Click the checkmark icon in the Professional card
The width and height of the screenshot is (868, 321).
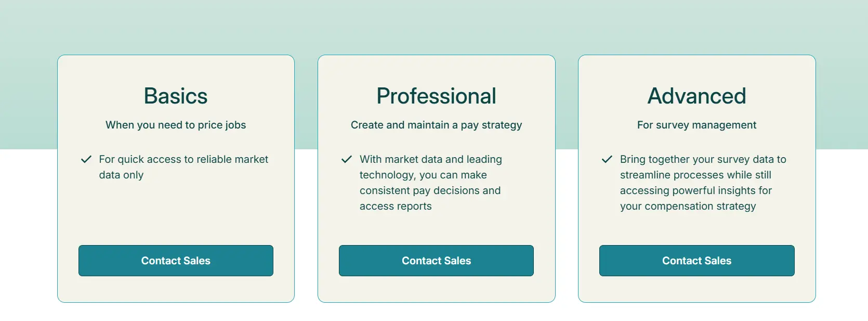(x=347, y=159)
